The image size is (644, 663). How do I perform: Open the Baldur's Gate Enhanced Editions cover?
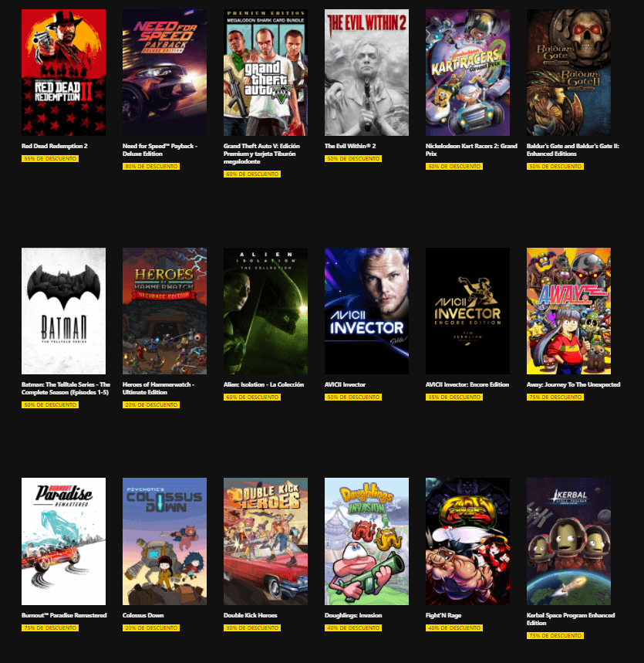[568, 73]
